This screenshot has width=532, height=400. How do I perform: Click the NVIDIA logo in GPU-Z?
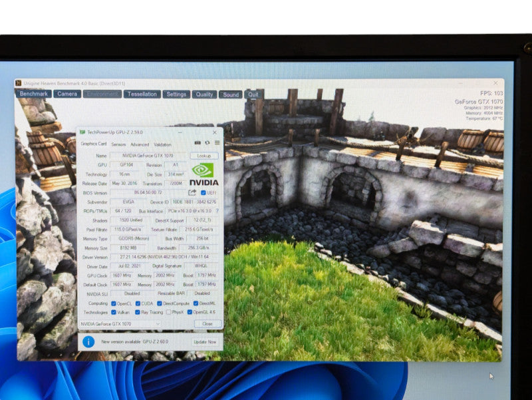pyautogui.click(x=203, y=174)
